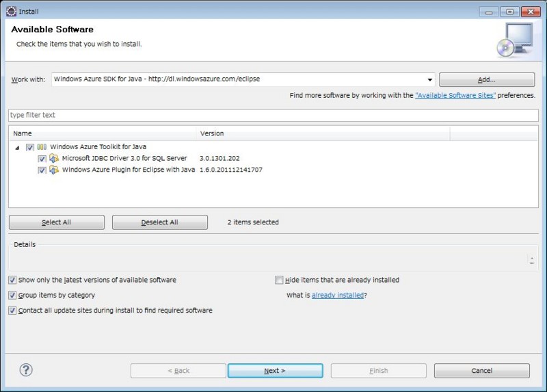Click Deselect All button

coord(160,222)
